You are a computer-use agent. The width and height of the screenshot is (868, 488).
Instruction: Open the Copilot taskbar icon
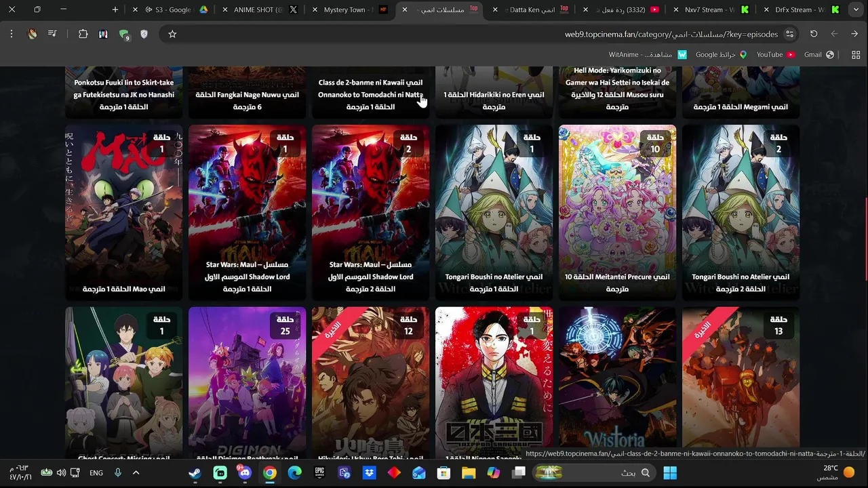click(x=493, y=472)
